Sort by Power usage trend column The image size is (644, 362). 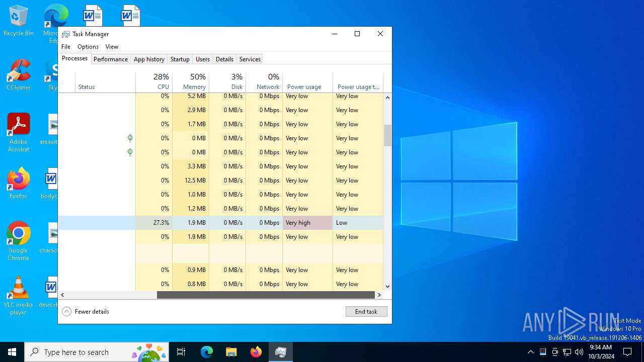click(x=358, y=82)
